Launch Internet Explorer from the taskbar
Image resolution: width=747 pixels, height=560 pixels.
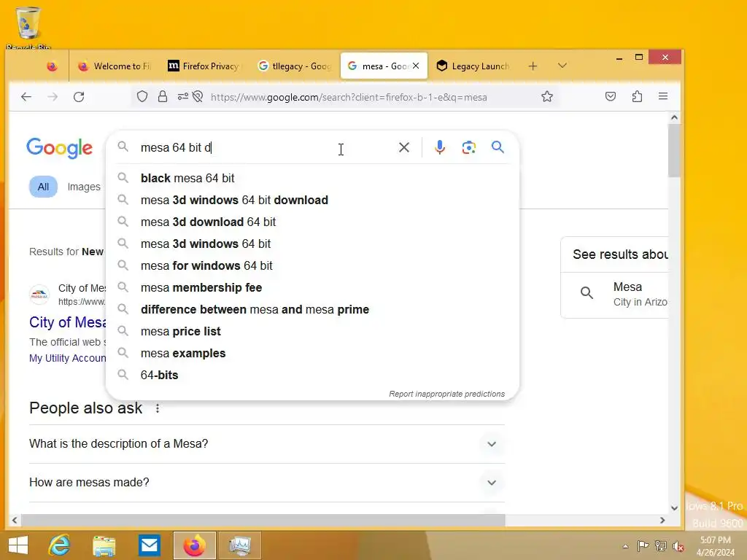click(x=59, y=545)
